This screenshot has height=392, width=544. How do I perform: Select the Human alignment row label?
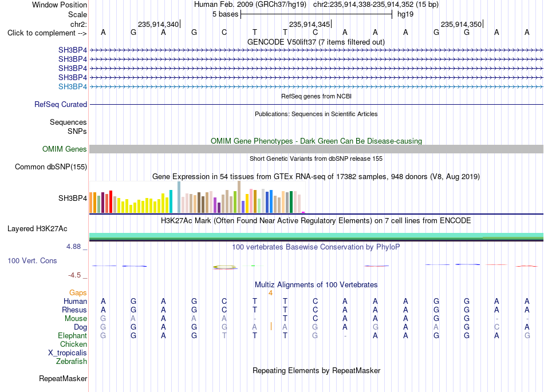click(x=75, y=301)
